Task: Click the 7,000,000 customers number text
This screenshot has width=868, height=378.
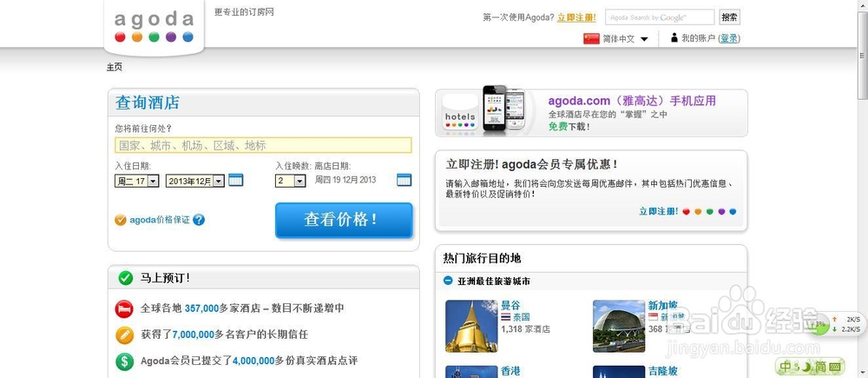Action: point(194,335)
